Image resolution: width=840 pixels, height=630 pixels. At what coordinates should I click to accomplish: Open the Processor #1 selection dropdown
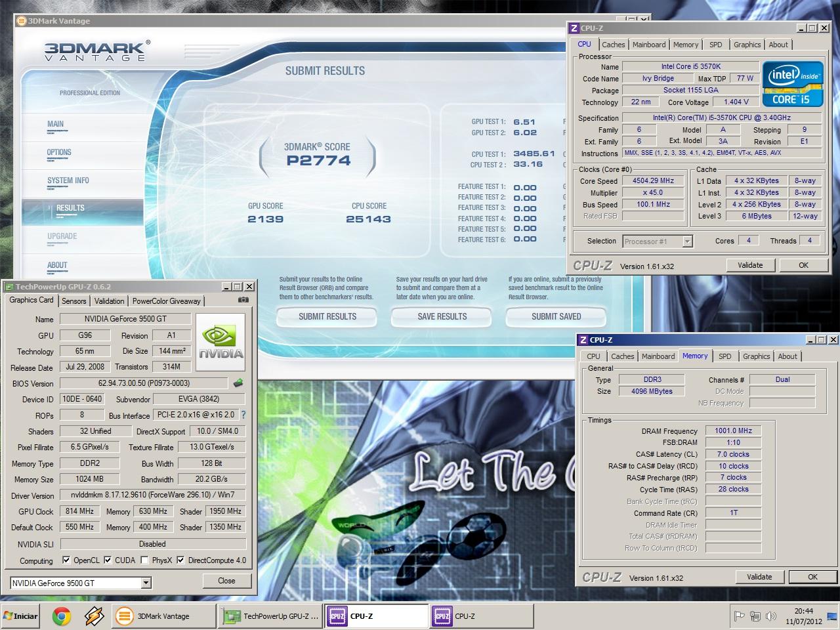pyautogui.click(x=687, y=241)
